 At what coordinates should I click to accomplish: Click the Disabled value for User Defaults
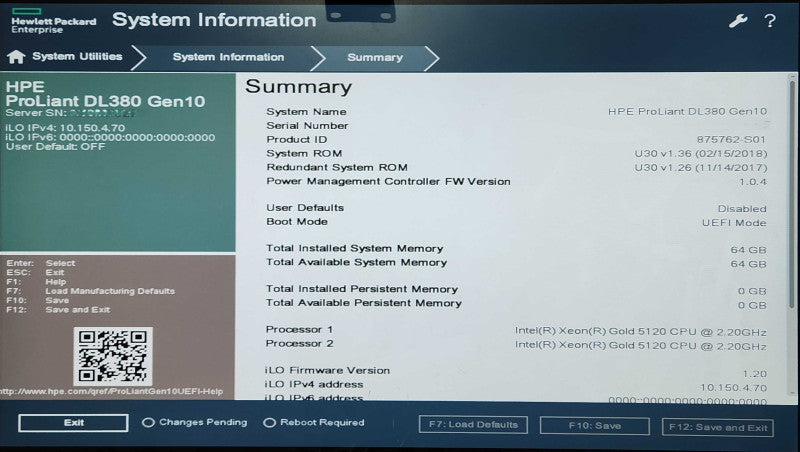coord(742,209)
